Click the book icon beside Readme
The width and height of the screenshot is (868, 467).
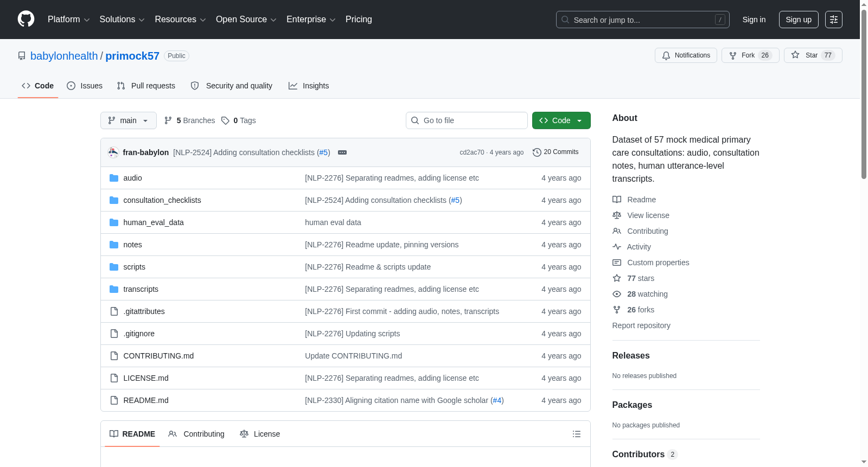click(x=617, y=200)
